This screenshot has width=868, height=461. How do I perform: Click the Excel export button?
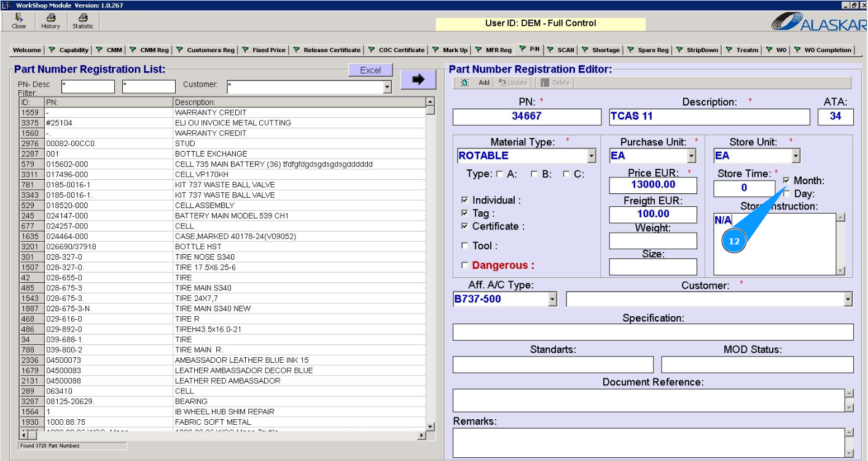370,71
